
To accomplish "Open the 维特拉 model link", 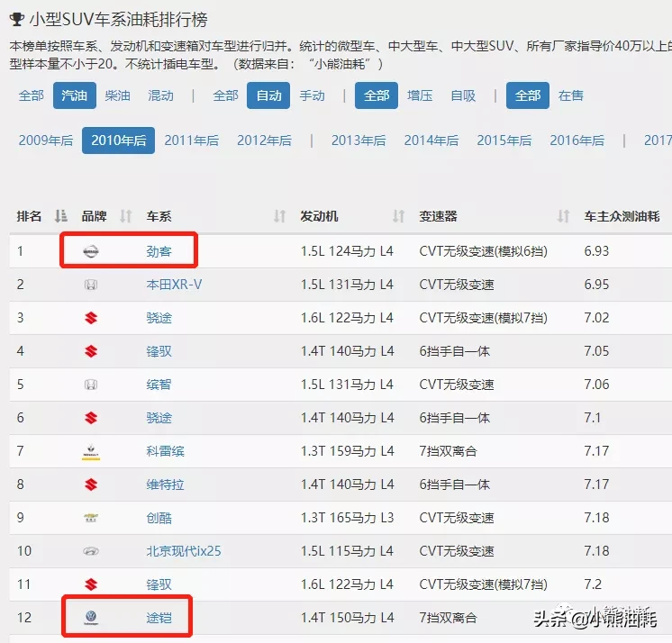I will (166, 485).
